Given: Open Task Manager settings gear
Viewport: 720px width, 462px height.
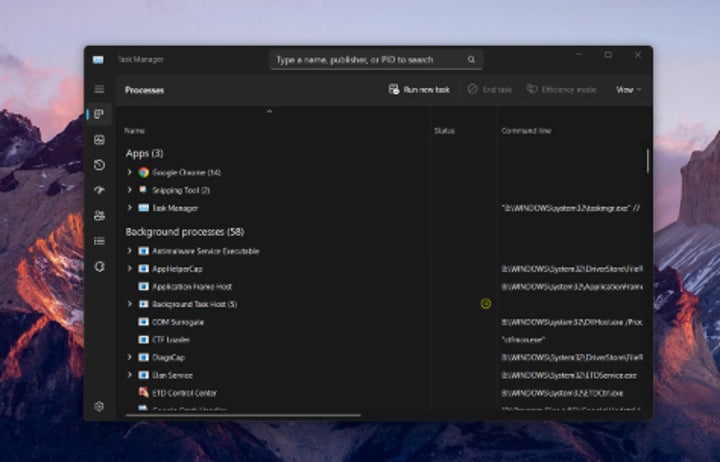Looking at the screenshot, I should [99, 406].
